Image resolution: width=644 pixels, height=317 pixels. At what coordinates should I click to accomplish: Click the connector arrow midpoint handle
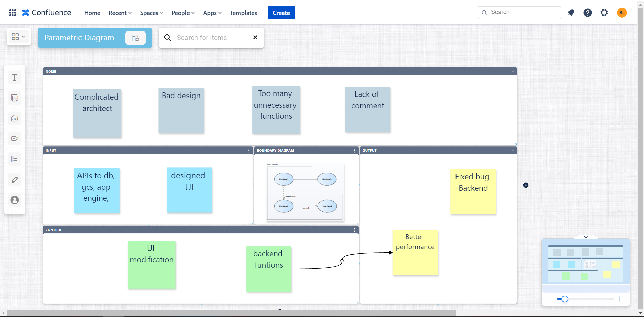pos(342,261)
